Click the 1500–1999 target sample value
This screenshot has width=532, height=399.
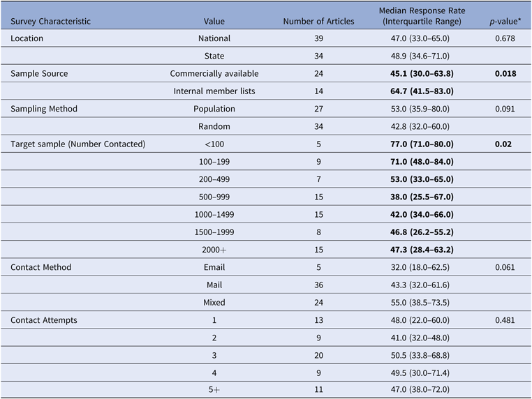click(x=214, y=232)
